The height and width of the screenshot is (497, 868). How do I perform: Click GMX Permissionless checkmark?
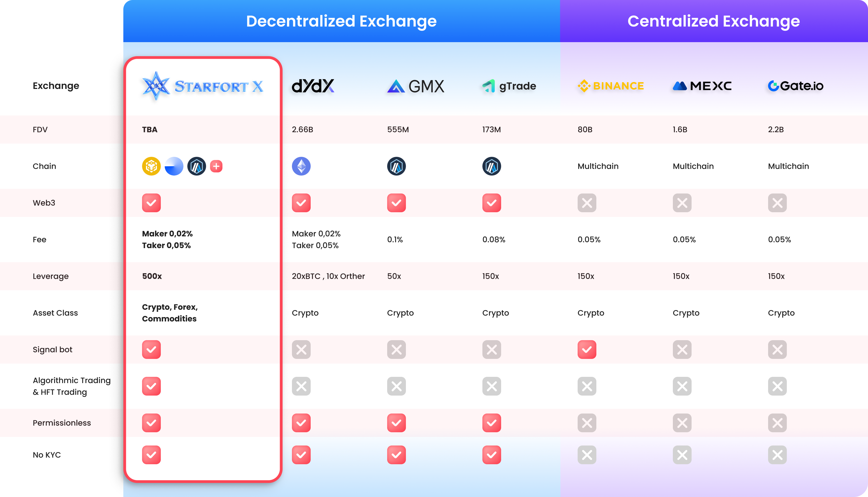397,423
